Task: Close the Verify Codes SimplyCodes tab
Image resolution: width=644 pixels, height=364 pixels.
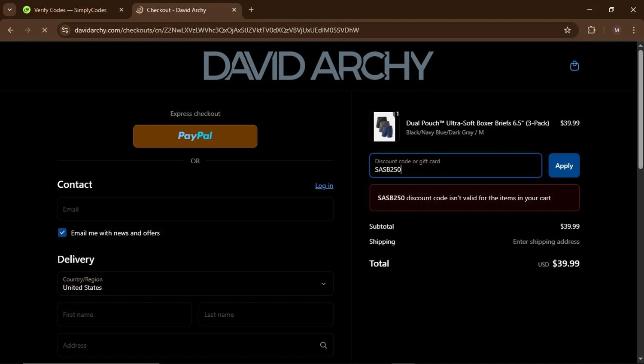Action: 122,10
